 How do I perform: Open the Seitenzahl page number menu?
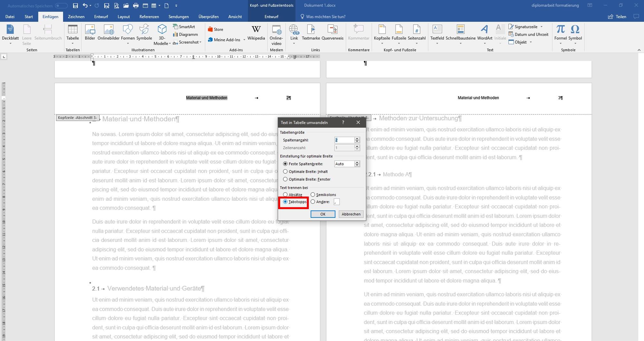point(417,34)
